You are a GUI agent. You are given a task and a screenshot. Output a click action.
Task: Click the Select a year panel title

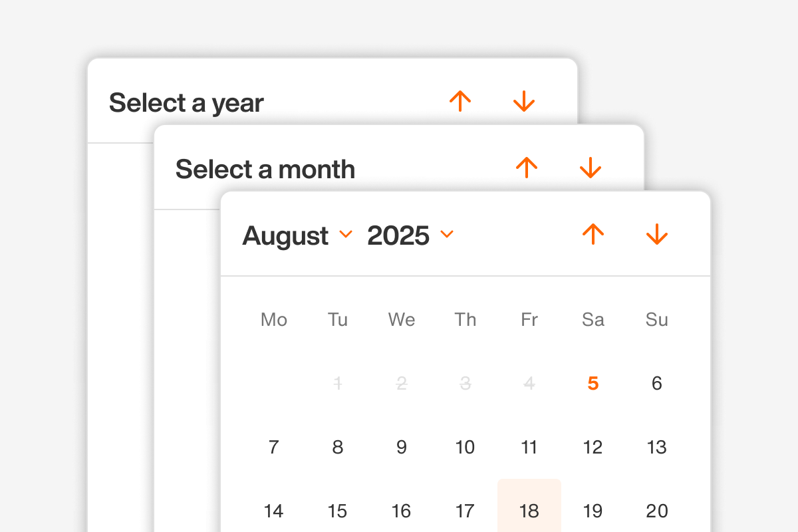(186, 102)
